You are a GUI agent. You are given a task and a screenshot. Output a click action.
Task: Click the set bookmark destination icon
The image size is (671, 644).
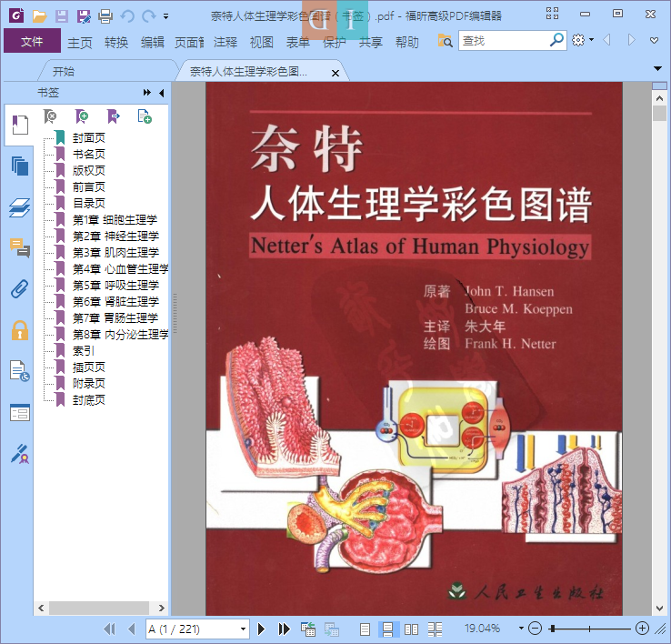113,116
